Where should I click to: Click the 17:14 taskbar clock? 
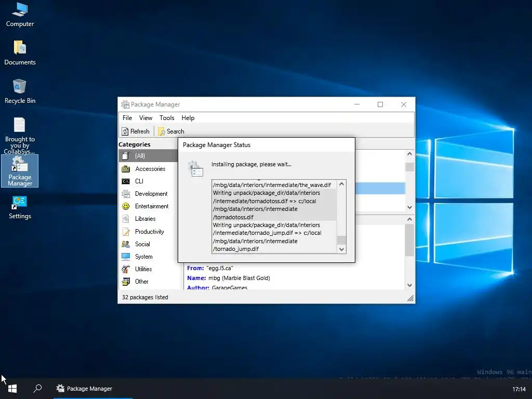[519, 389]
